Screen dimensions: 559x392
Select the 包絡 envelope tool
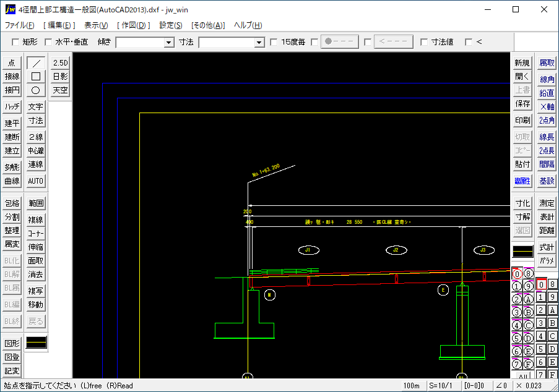(x=12, y=203)
